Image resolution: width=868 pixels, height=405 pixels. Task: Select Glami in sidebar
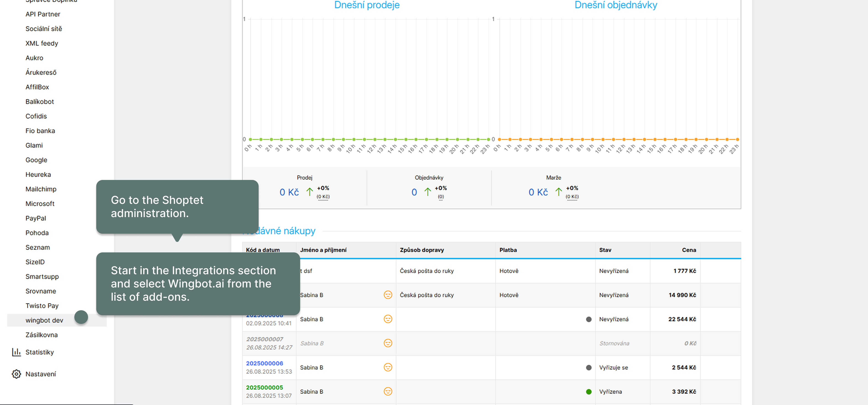pos(34,145)
